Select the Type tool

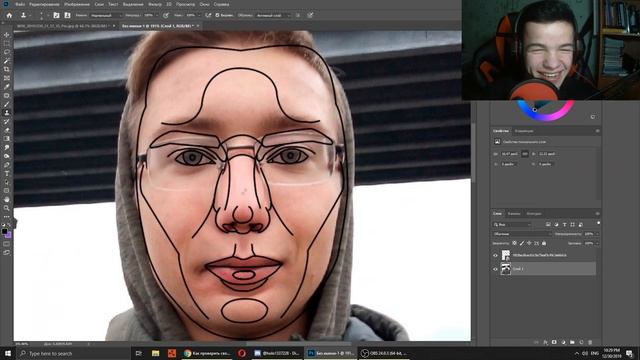click(7, 173)
